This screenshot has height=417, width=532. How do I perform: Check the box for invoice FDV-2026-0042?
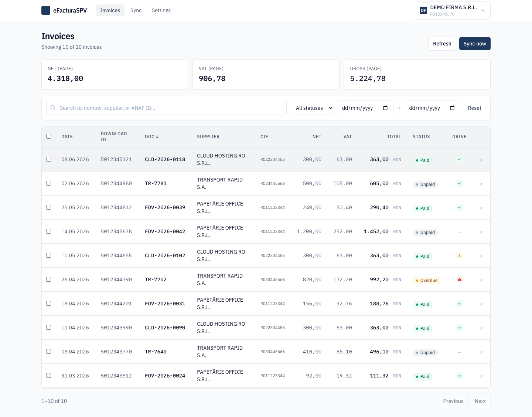pyautogui.click(x=48, y=231)
